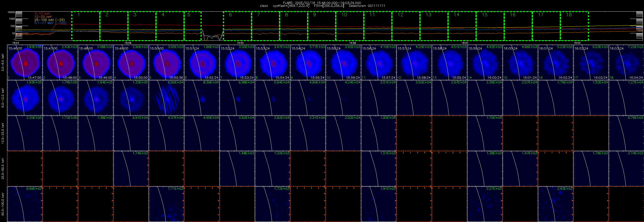
Task: Click the '16:04' time axis tick label
Action: 577,43
